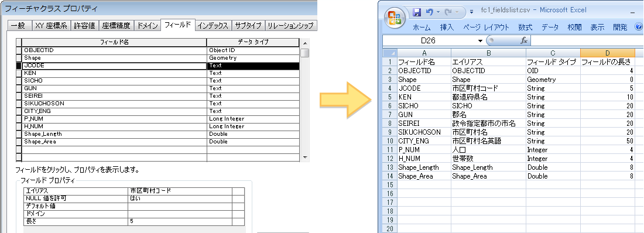Click the fields list scrollbar thumb
644x233 pixels.
305,53
